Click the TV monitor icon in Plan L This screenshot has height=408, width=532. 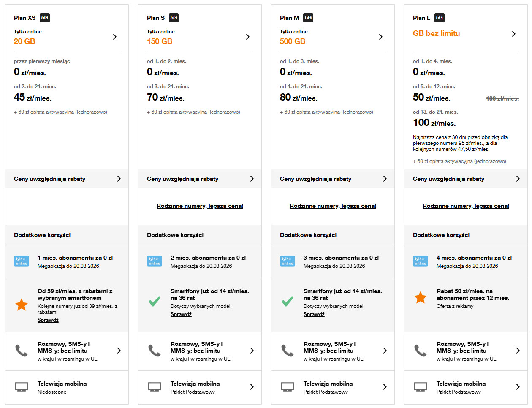point(421,387)
